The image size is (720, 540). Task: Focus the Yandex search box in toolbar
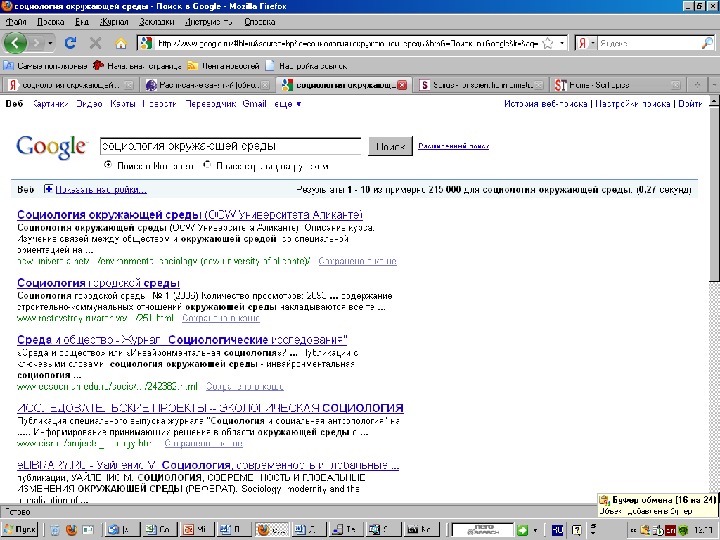point(649,43)
